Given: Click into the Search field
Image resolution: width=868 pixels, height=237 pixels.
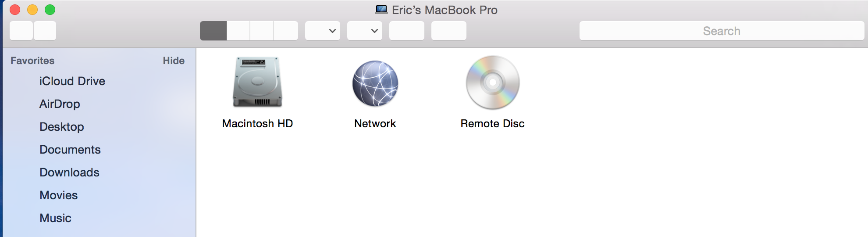Looking at the screenshot, I should (x=722, y=31).
